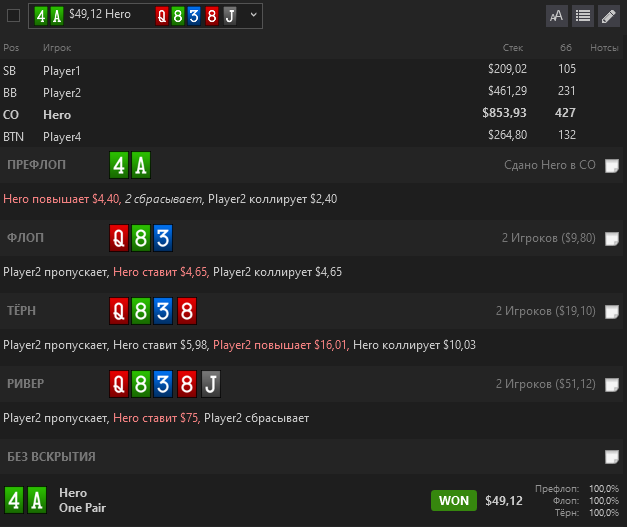Open the list view icon
627x527 pixels.
click(583, 16)
